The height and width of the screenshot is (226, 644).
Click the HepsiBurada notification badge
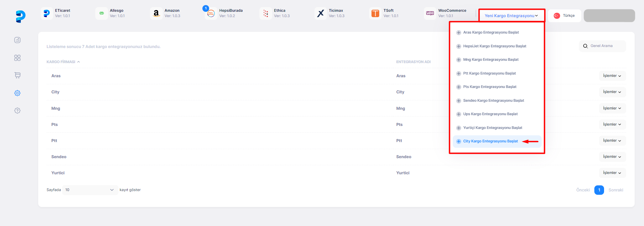point(206,8)
